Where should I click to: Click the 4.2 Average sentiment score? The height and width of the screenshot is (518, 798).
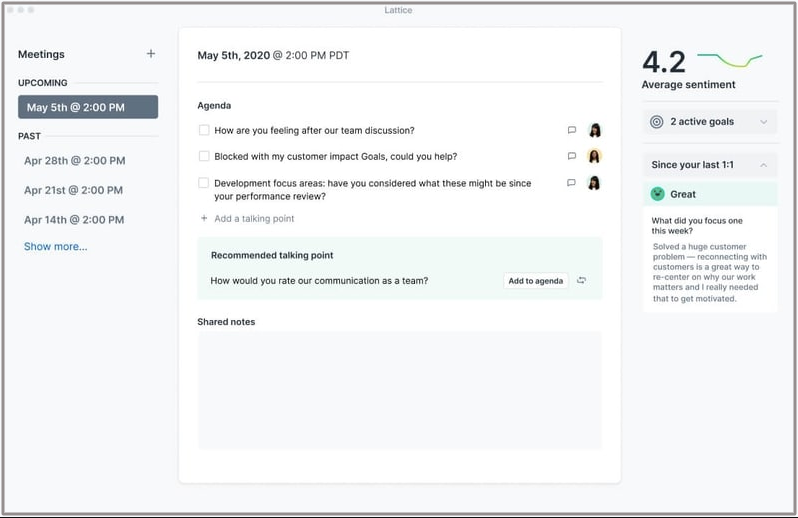coord(664,62)
